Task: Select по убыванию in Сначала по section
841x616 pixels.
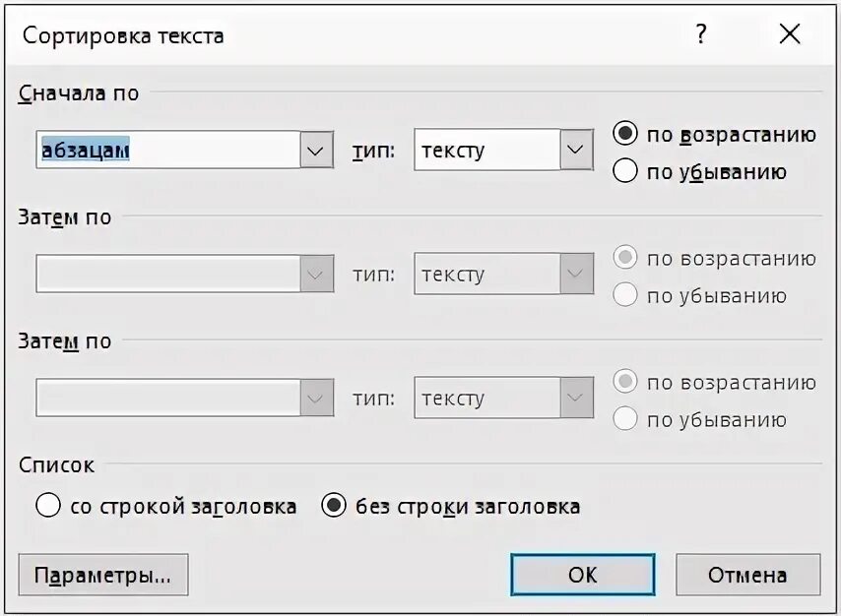Action: point(625,171)
